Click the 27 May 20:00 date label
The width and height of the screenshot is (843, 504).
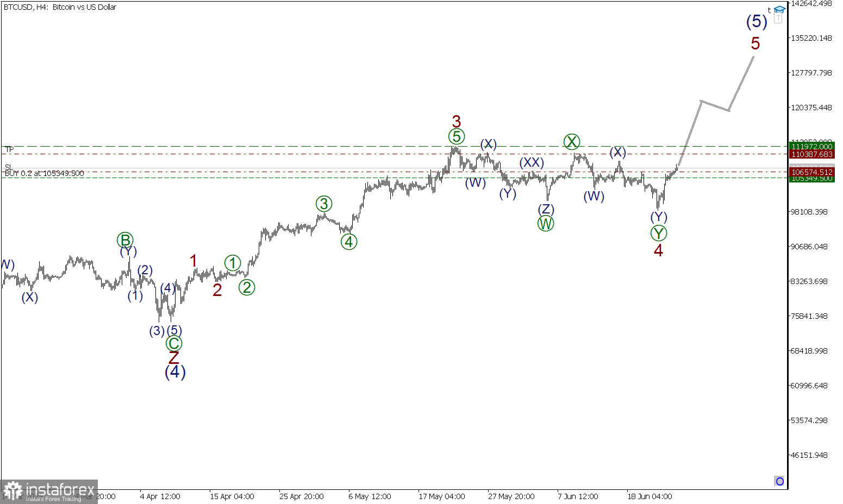click(511, 496)
